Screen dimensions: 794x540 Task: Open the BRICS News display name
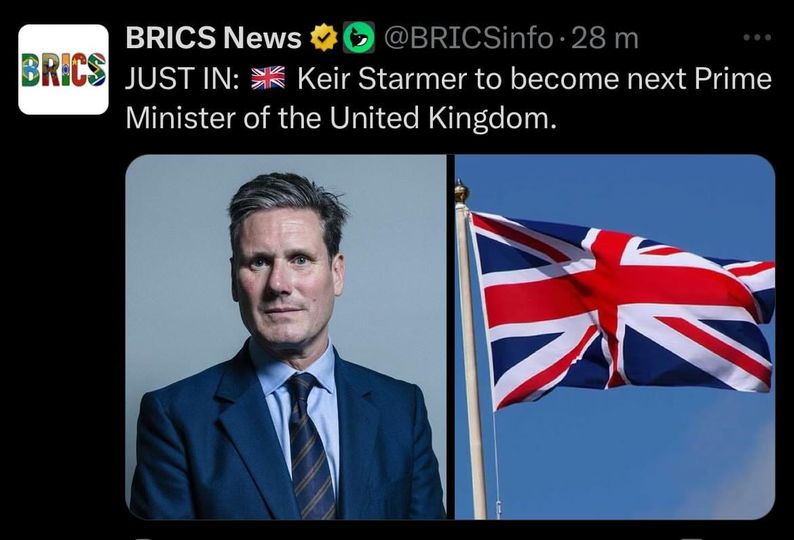213,37
